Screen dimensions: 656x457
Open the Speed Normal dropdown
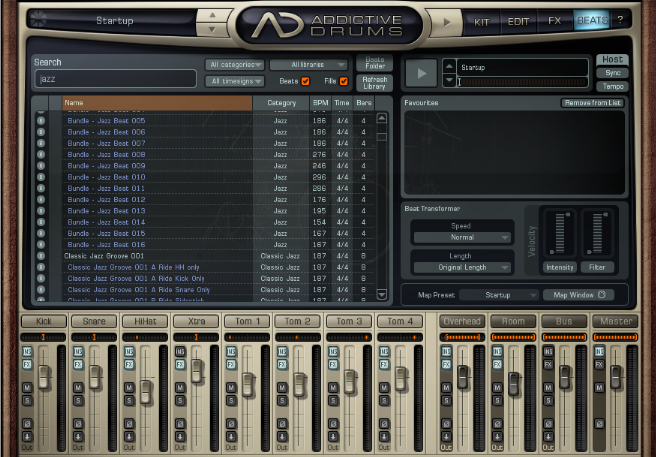click(x=462, y=237)
